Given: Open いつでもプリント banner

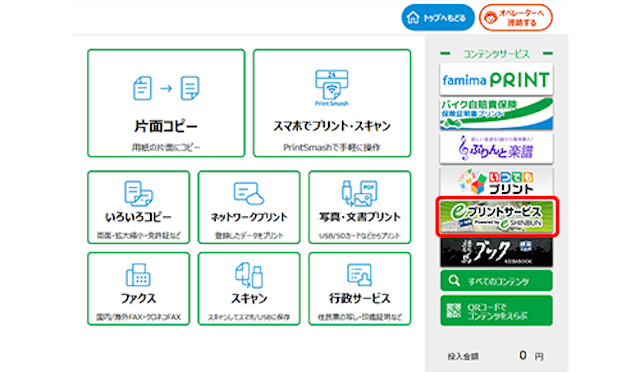Looking at the screenshot, I should tap(496, 182).
